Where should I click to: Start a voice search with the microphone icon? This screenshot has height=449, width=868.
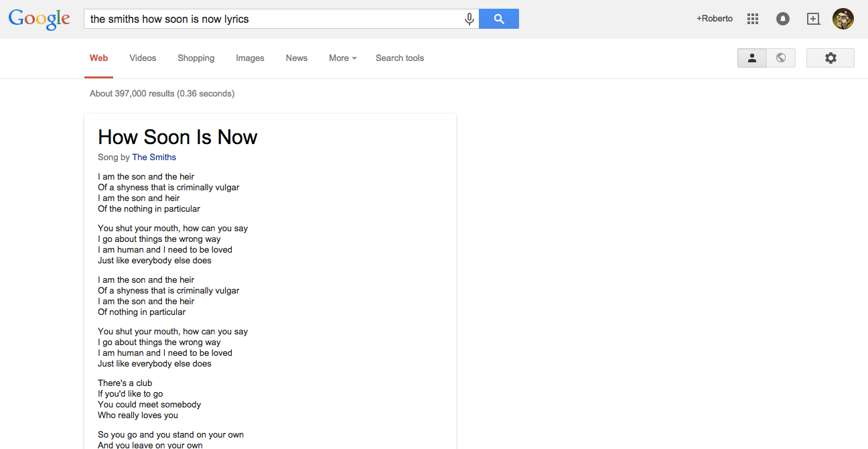(x=469, y=19)
